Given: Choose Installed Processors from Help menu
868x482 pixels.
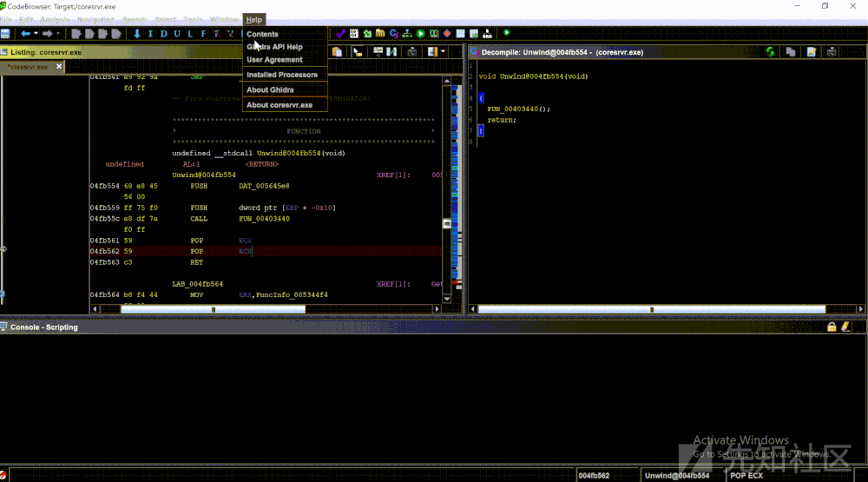Looking at the screenshot, I should pos(285,75).
